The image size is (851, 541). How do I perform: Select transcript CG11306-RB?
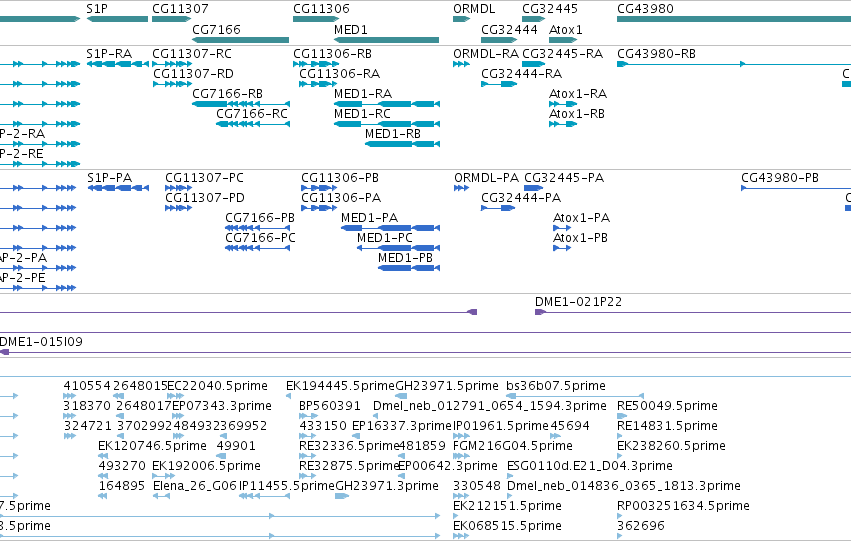point(316,64)
